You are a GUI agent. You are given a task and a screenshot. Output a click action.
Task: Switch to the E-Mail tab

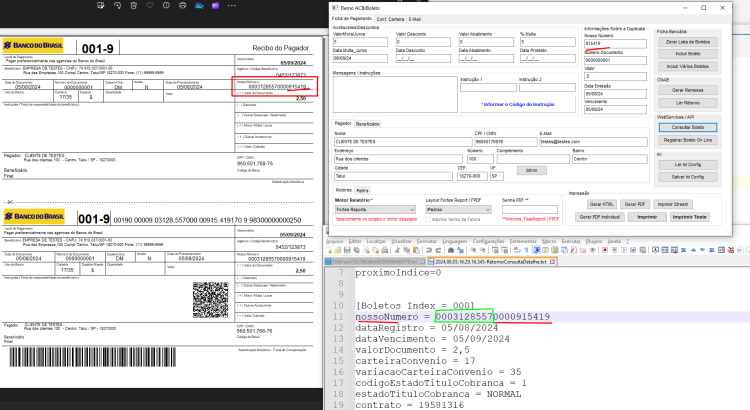tap(415, 19)
